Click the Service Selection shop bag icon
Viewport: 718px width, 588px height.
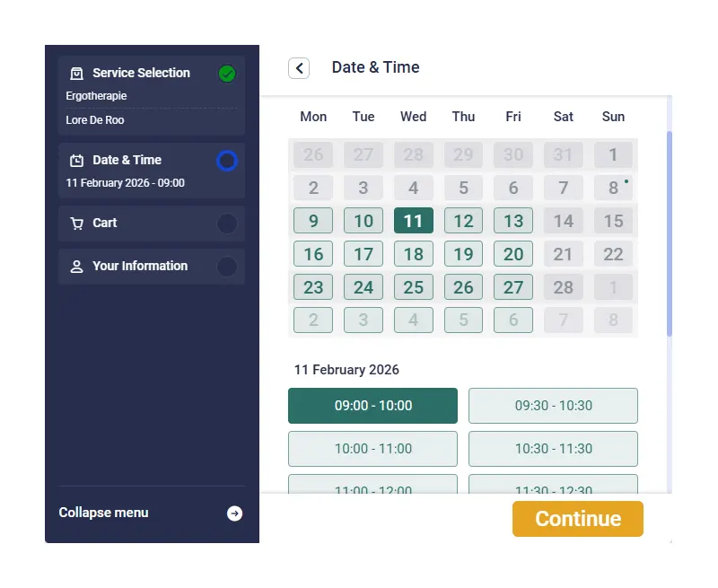pos(77,74)
